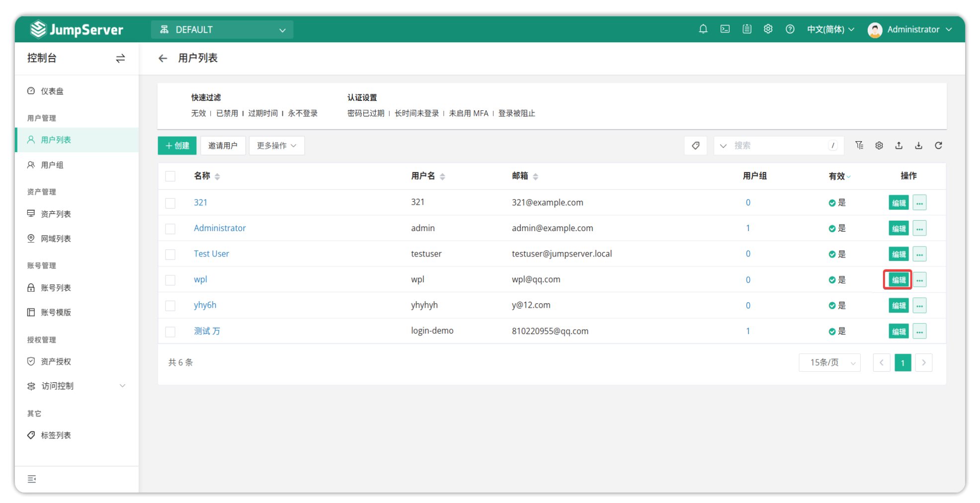This screenshot has width=980, height=503.
Task: Open the web terminal icon in header
Action: [725, 29]
